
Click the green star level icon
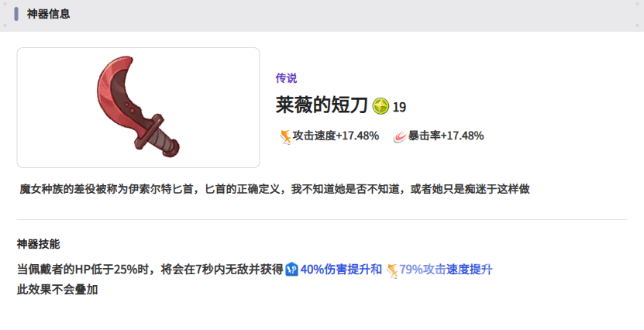[381, 106]
